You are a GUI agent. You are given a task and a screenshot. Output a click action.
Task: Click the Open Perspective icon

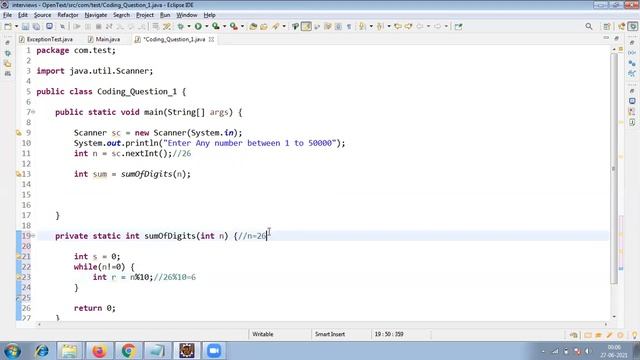coord(607,27)
